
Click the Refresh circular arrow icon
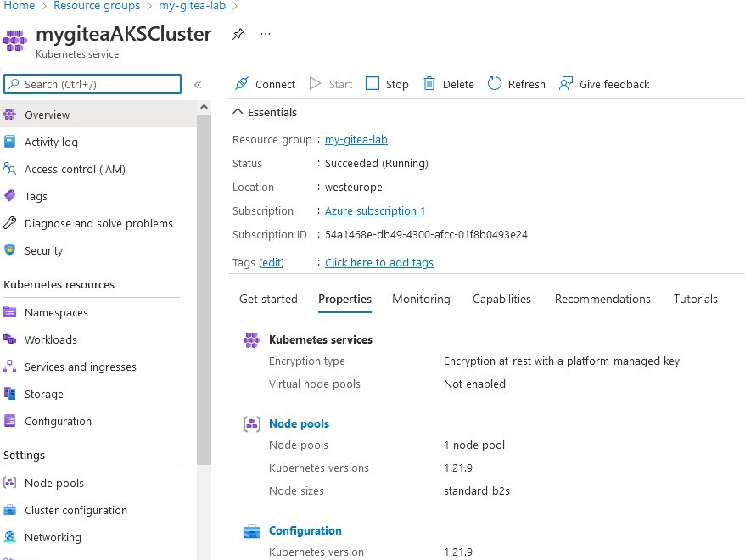click(495, 84)
